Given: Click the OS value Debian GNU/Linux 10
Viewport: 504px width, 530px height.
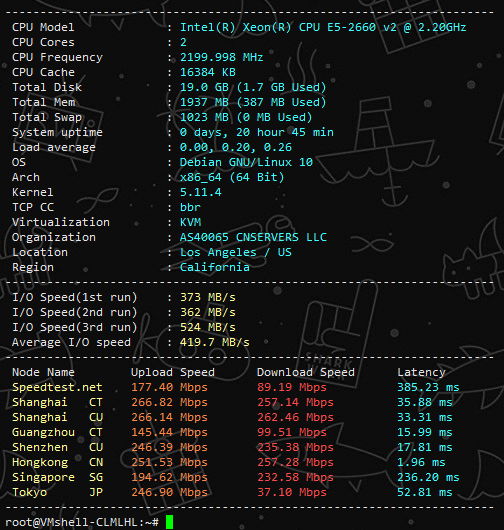Looking at the screenshot, I should (246, 162).
